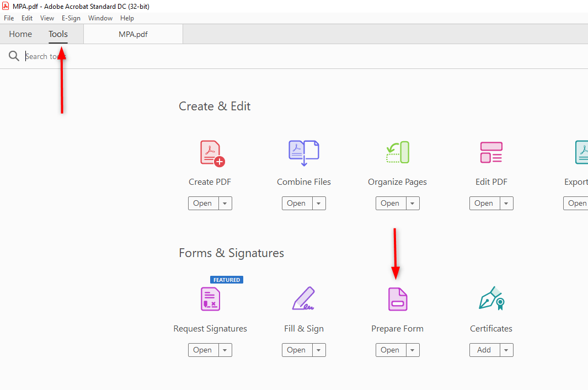Open the File menu

9,18
